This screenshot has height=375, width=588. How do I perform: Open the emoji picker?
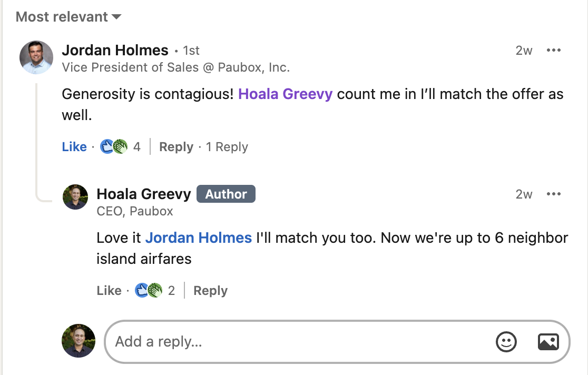tap(506, 342)
